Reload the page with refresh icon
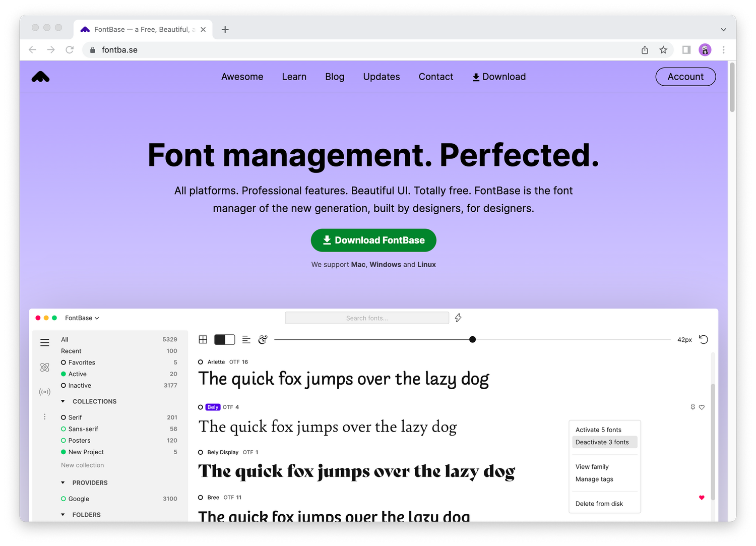This screenshot has height=546, width=756. (x=70, y=49)
